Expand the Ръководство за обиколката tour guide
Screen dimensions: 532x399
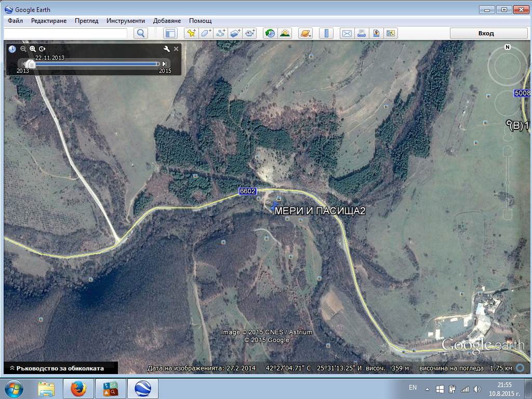[x=60, y=368]
